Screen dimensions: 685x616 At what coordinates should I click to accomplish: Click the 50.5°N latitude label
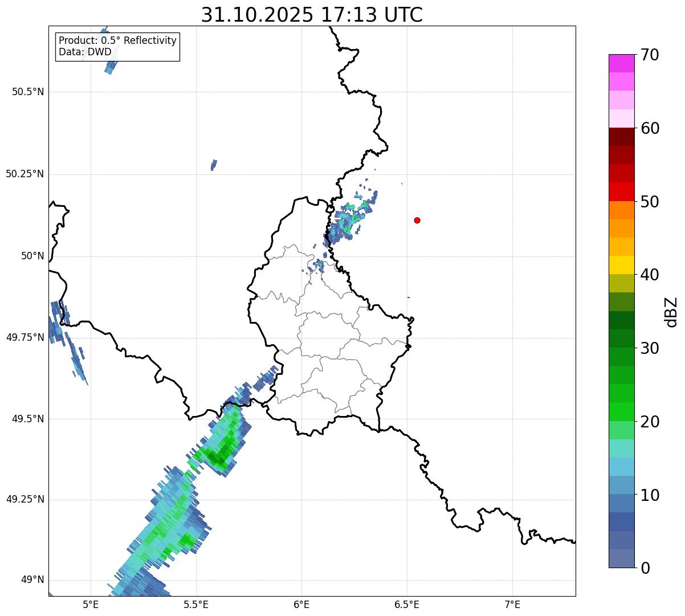[27, 92]
